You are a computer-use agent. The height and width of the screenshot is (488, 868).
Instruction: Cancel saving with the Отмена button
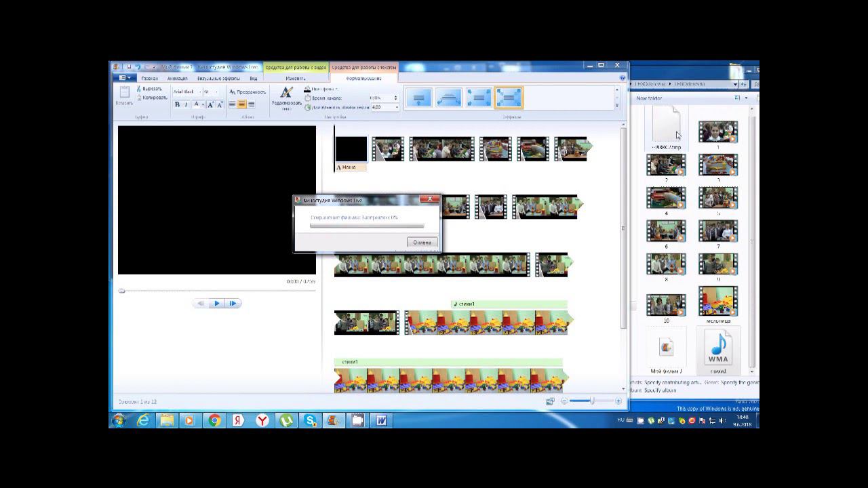click(x=422, y=242)
